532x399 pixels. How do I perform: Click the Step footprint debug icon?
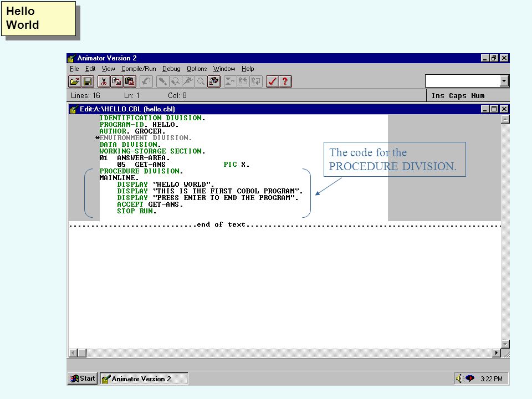point(162,81)
